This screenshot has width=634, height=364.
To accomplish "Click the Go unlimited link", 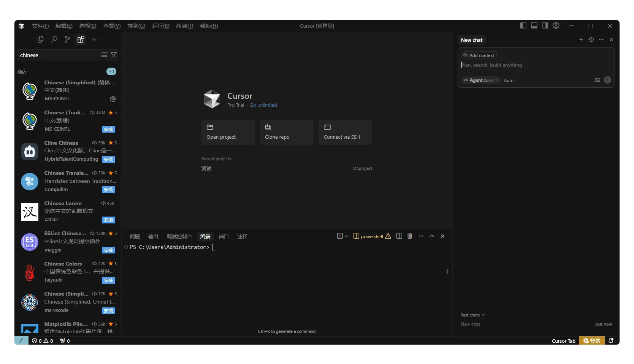I will [x=263, y=105].
